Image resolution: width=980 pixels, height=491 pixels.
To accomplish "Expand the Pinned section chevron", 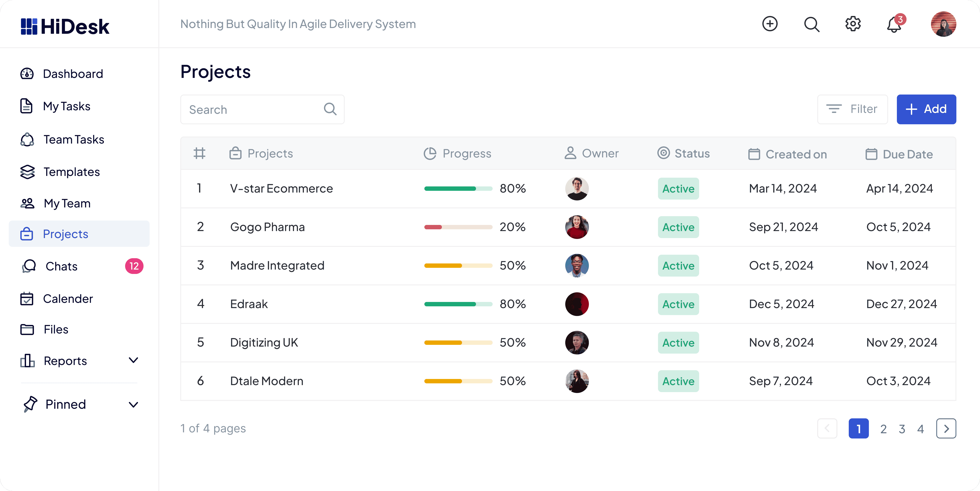I will [x=133, y=404].
